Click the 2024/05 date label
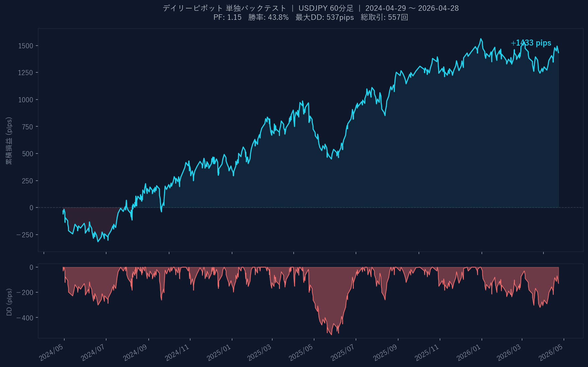 [51, 353]
